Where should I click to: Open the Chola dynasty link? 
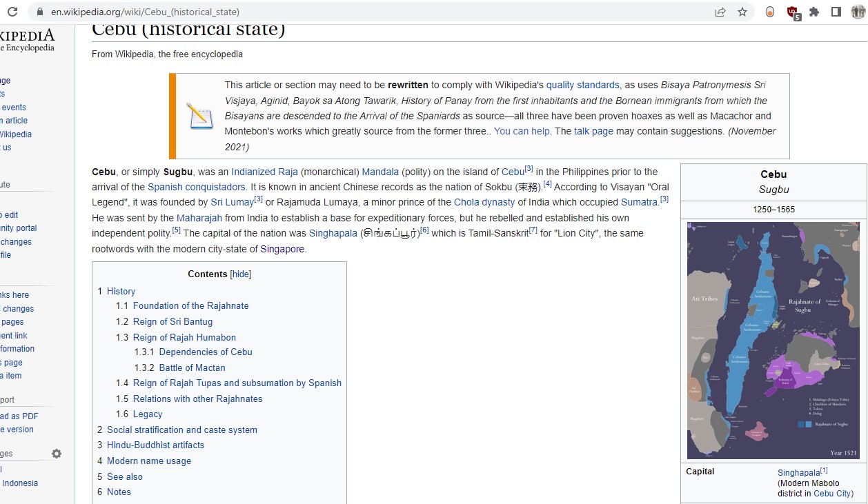click(484, 203)
